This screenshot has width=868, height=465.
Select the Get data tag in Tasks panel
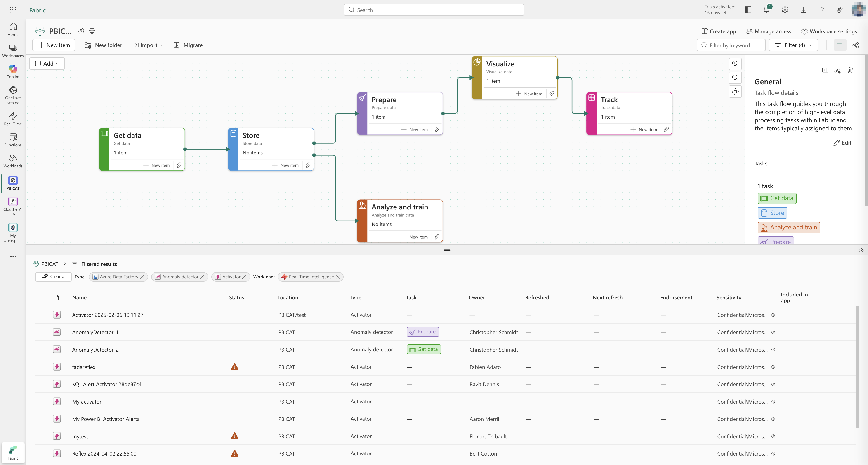coord(777,198)
